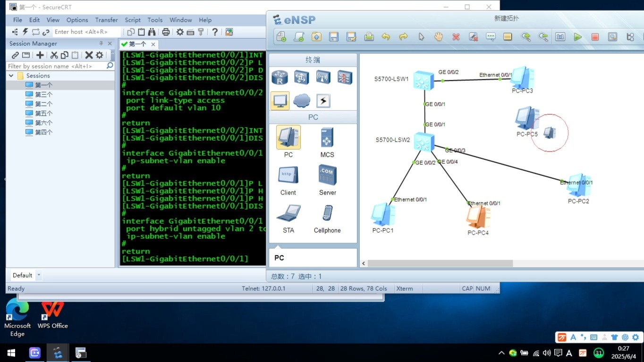Open the Default theme dropdown in SecureCRT
644x362 pixels.
point(38,275)
